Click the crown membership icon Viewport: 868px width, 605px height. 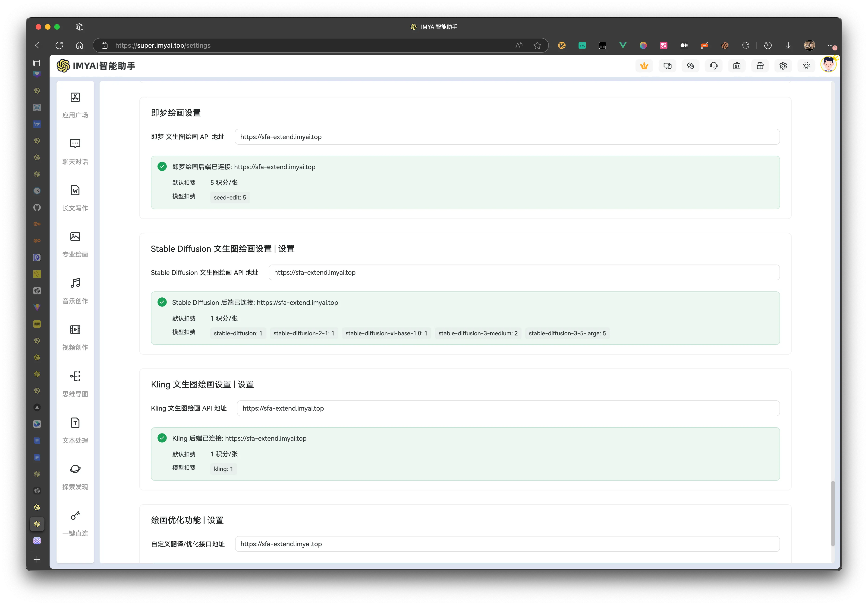pos(644,66)
